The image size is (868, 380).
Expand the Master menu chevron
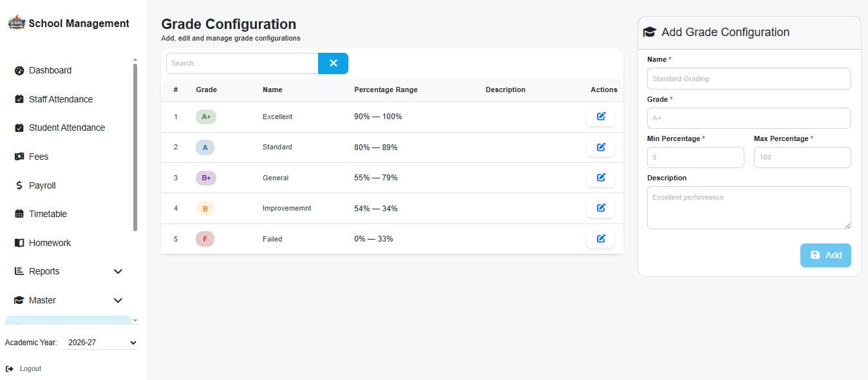point(118,300)
